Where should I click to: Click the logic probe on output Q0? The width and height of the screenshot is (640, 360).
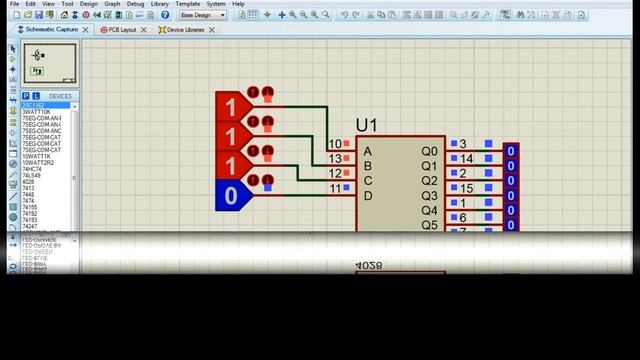pyautogui.click(x=511, y=151)
